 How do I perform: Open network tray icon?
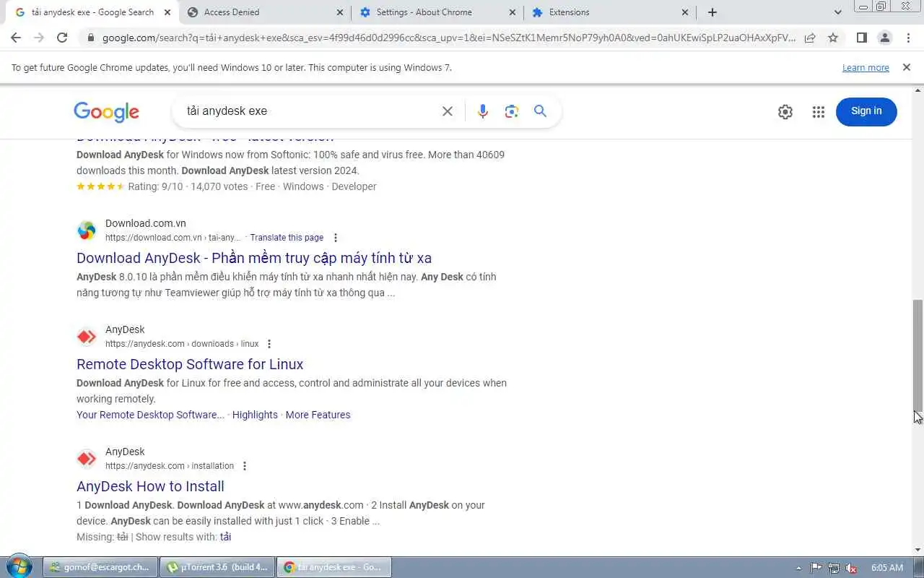point(834,568)
